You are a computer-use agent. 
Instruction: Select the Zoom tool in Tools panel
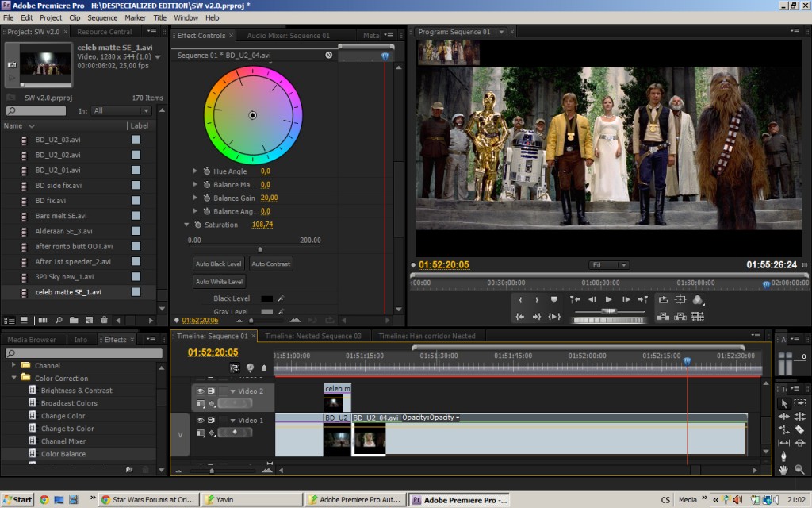(x=799, y=469)
